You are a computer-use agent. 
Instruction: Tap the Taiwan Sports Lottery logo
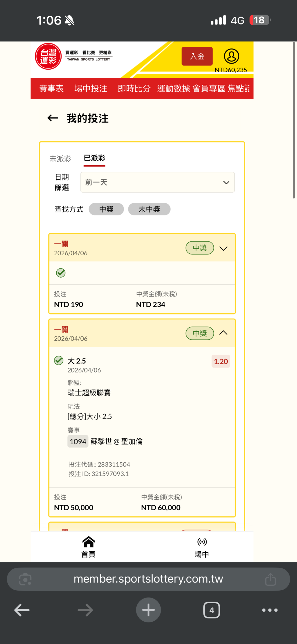coord(48,56)
